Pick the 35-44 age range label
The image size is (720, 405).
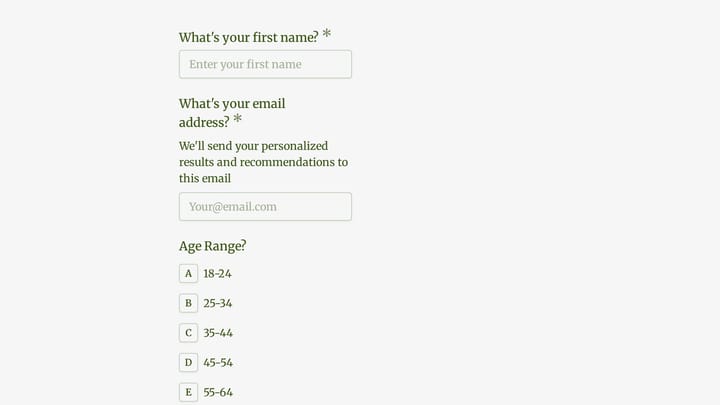pyautogui.click(x=218, y=333)
